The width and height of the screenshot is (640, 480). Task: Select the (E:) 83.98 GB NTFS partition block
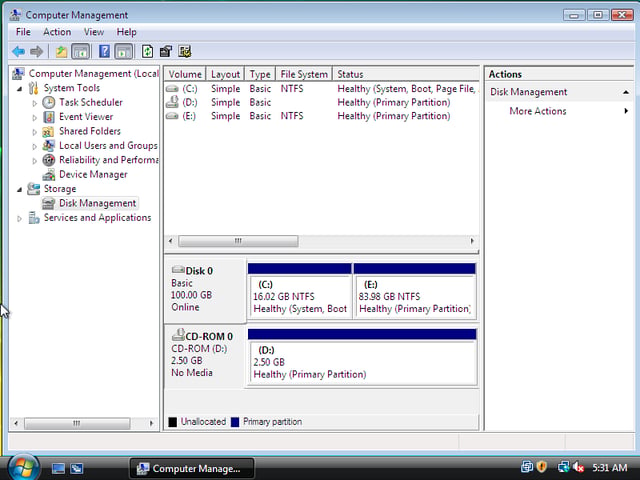point(414,292)
